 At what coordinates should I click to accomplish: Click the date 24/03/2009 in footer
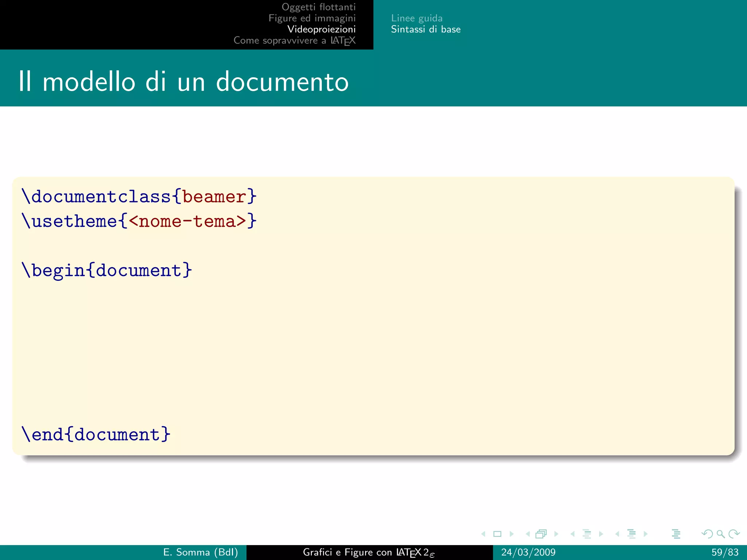(528, 552)
